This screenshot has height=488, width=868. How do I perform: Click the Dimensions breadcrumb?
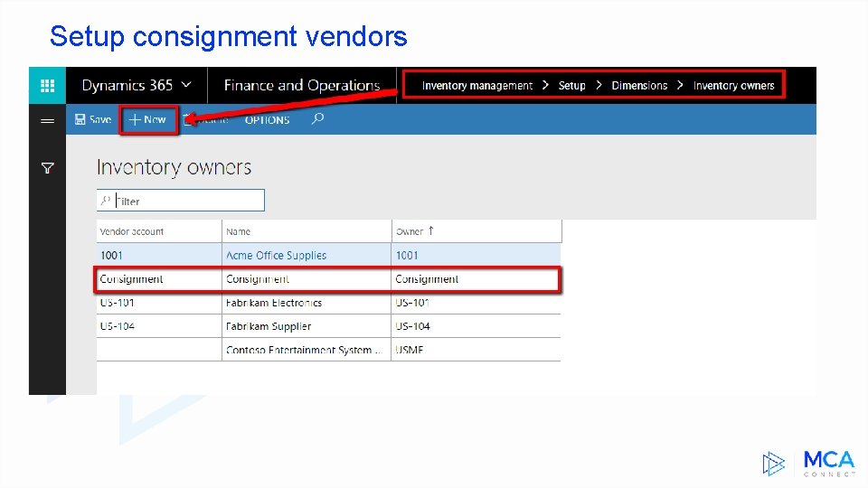point(639,86)
